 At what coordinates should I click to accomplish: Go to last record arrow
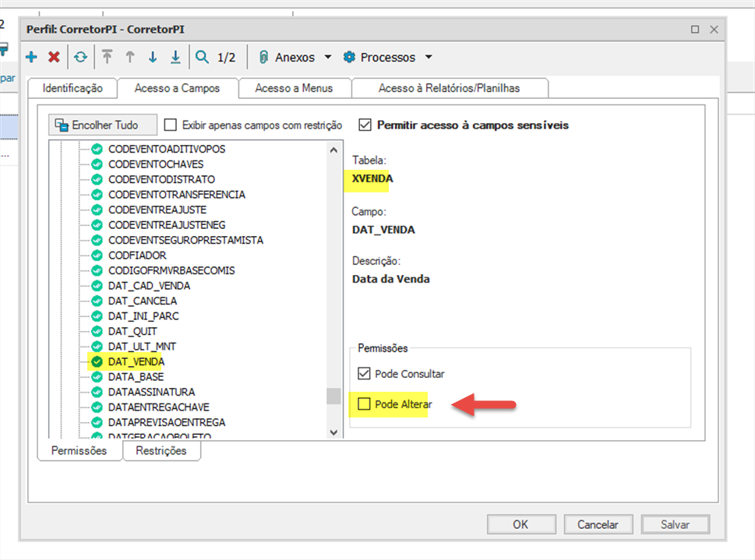176,57
